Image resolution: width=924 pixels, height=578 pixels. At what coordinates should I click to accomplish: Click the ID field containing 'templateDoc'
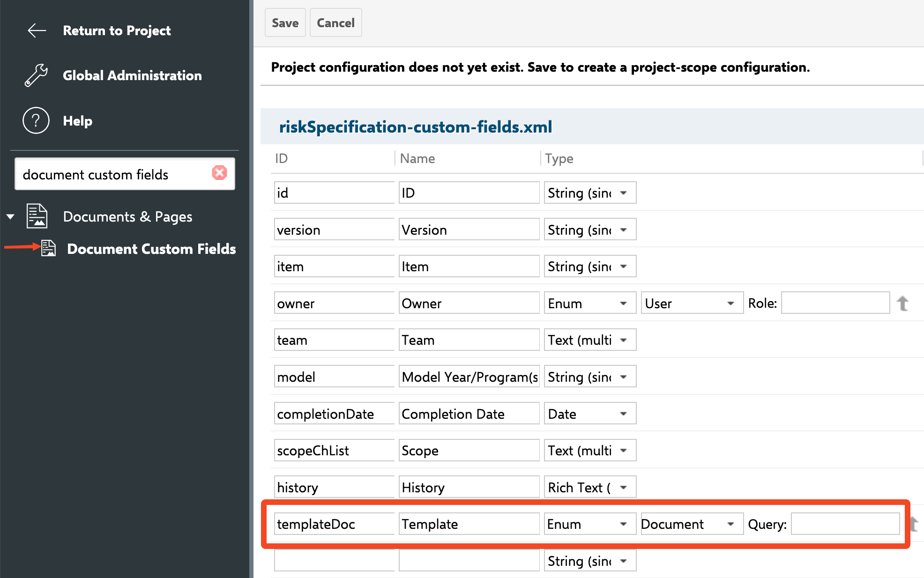pos(334,524)
